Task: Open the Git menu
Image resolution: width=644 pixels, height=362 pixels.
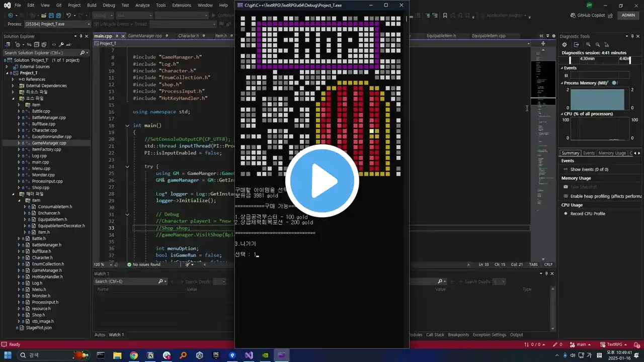Action: pos(59,5)
